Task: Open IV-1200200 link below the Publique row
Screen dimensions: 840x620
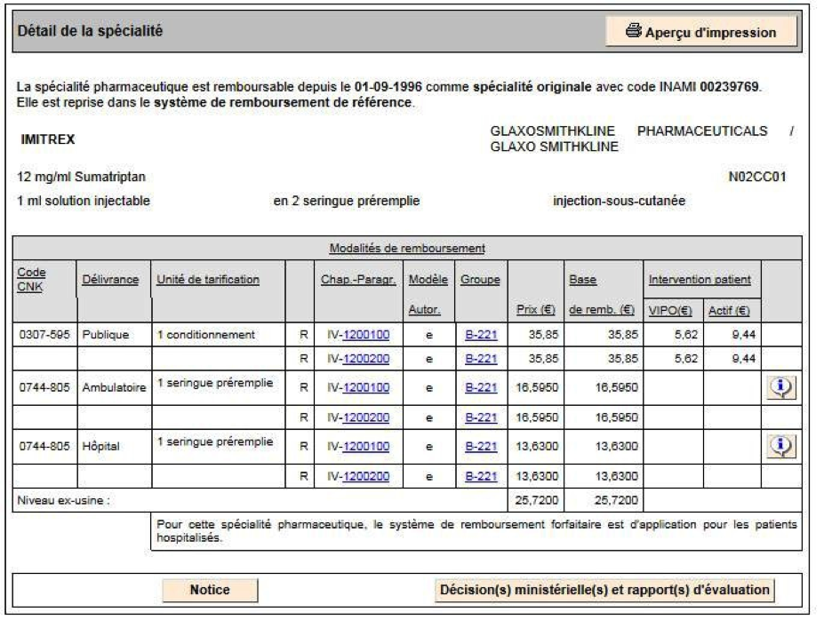Action: click(358, 359)
